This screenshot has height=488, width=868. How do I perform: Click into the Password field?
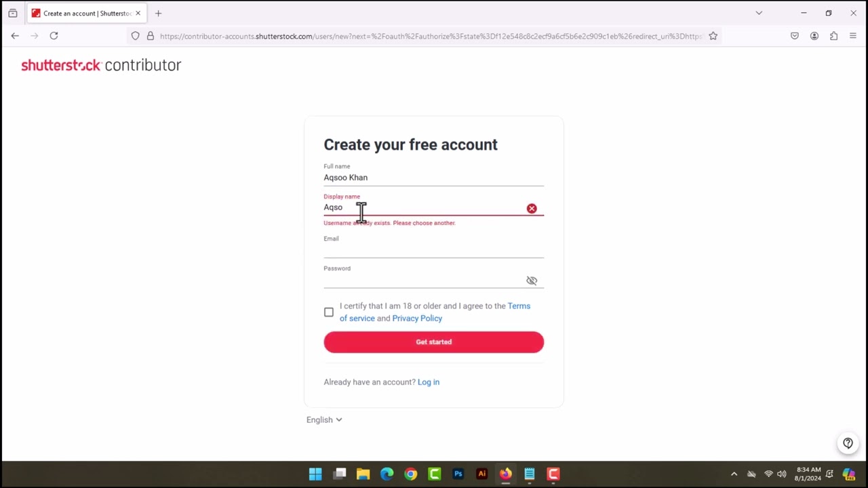(x=424, y=281)
